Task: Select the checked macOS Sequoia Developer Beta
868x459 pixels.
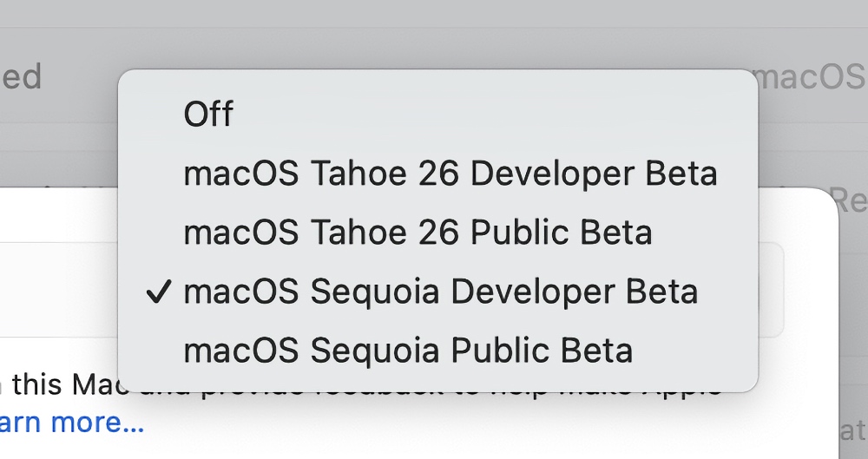Action: pyautogui.click(x=440, y=292)
